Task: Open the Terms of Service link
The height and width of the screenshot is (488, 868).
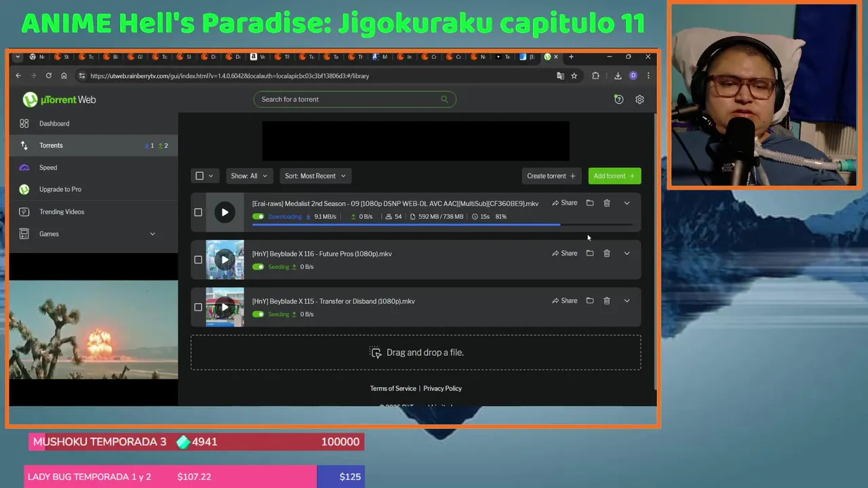Action: coord(393,388)
